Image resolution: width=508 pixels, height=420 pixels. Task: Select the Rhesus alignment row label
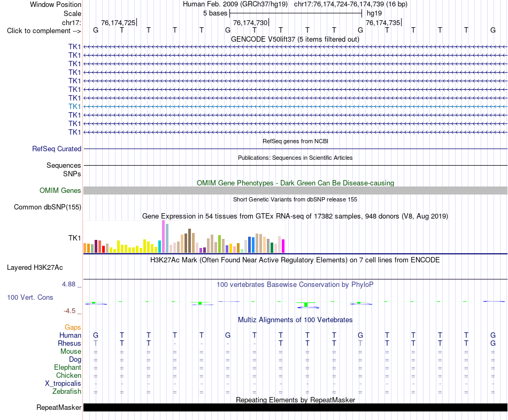[70, 343]
